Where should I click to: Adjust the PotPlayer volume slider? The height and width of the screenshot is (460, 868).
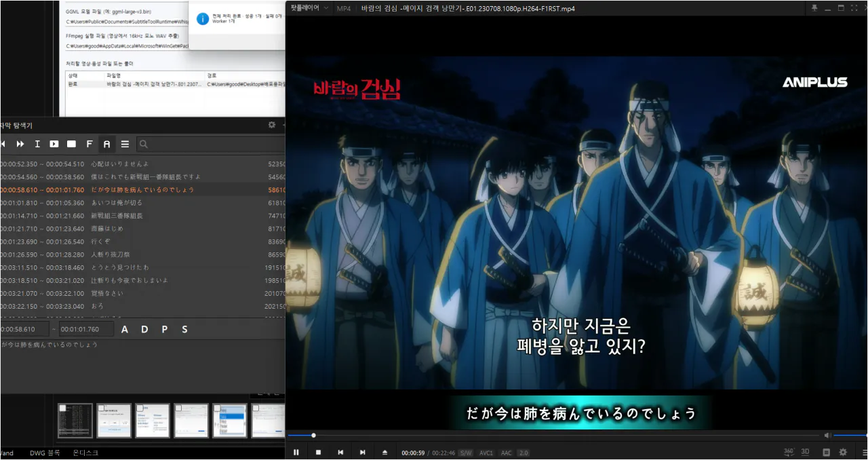850,435
